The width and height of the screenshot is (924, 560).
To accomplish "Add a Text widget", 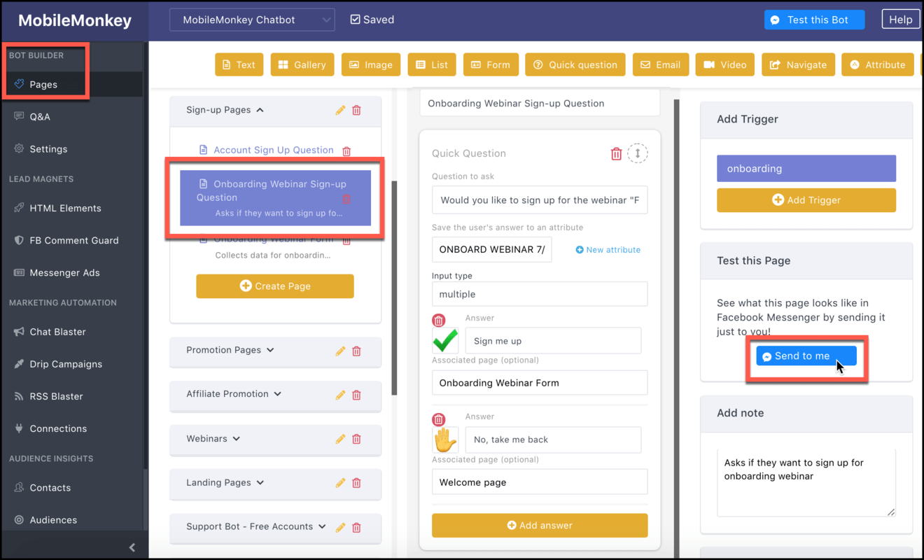I will tap(239, 64).
